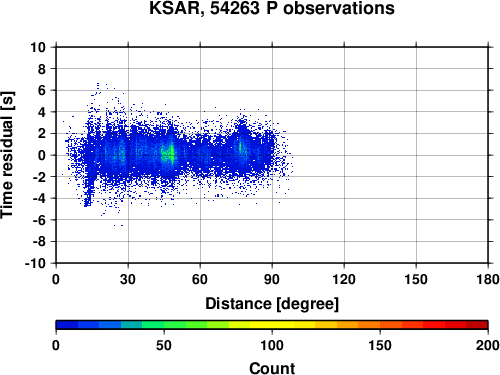The image size is (500, 375).
Task: Click the 120 tick on distance axis
Action: coord(344,279)
